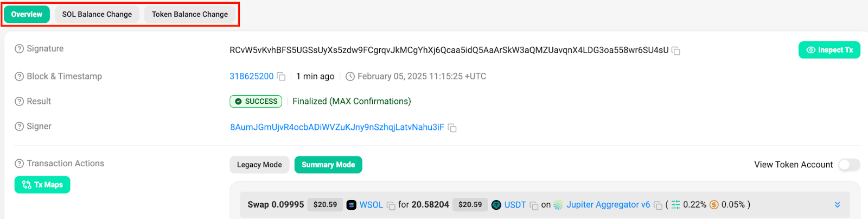
Task: Copy the Jupiter Aggregator v6 address
Action: click(x=658, y=205)
